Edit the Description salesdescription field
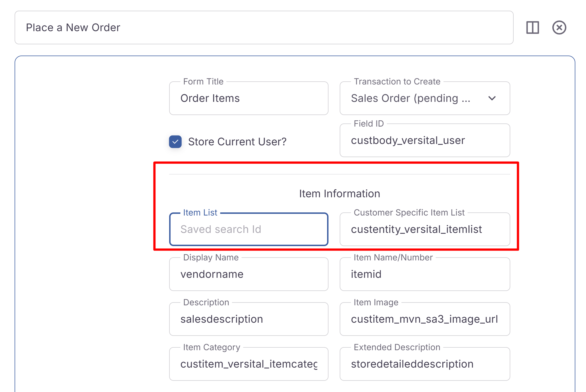586x392 pixels. (x=249, y=319)
